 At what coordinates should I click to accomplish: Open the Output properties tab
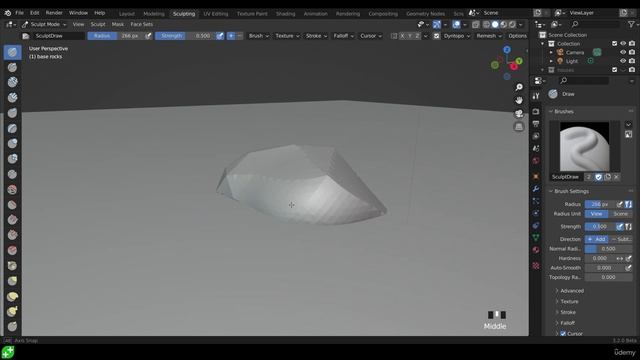536,124
